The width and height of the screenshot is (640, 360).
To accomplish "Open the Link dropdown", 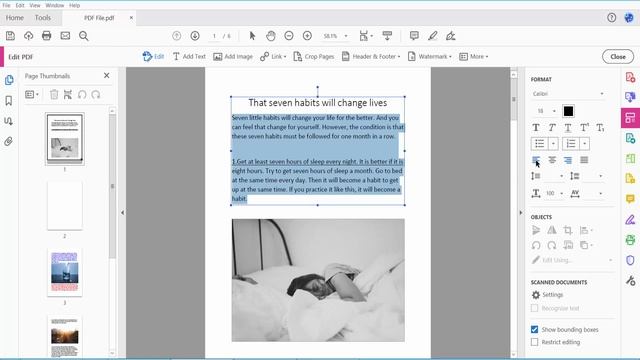I will click(273, 56).
